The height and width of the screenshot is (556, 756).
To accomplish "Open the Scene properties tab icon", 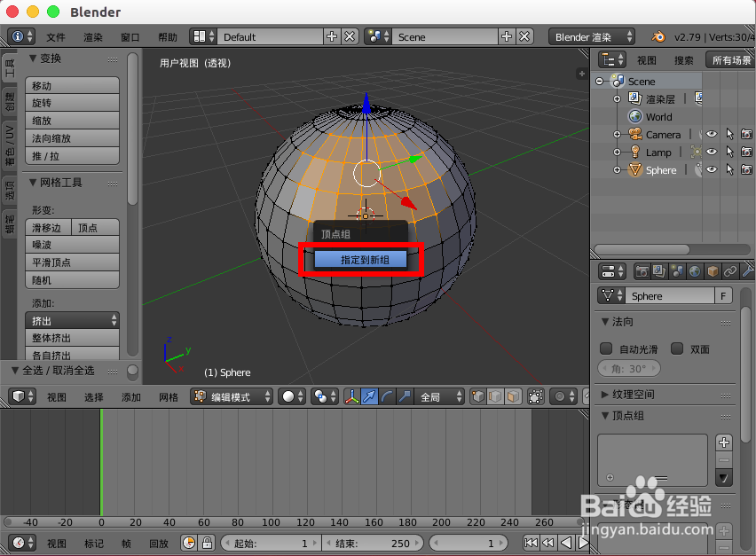I will [677, 271].
